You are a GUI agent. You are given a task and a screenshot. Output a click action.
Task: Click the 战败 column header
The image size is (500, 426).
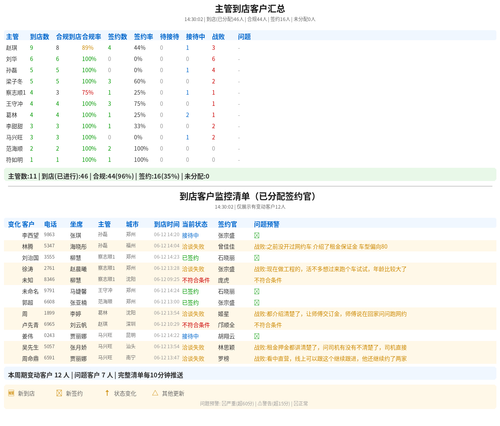pos(218,37)
